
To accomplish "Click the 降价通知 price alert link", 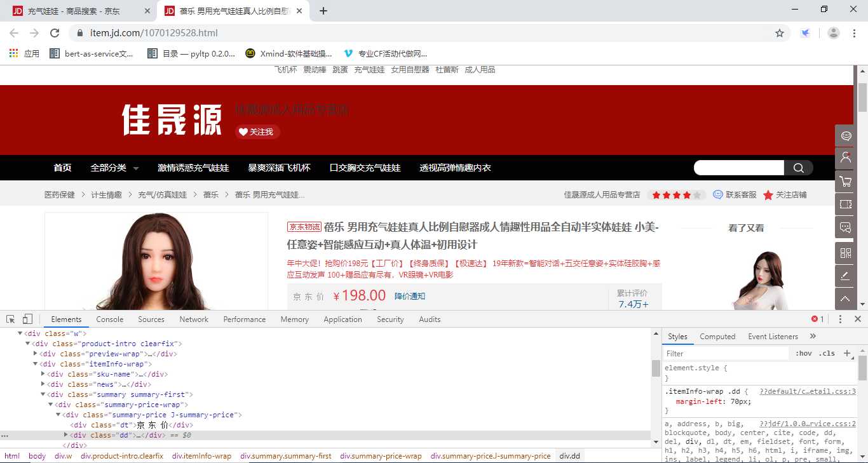I will pyautogui.click(x=410, y=296).
